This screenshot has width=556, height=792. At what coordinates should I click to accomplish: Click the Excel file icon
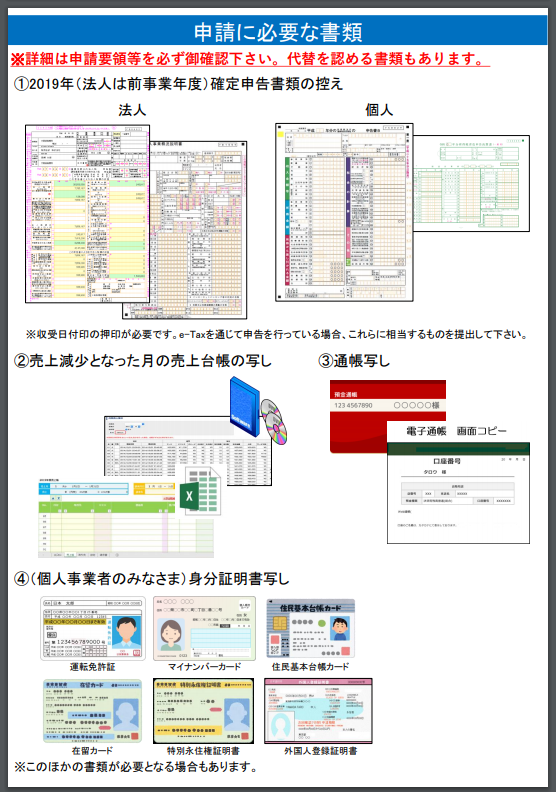pyautogui.click(x=199, y=492)
